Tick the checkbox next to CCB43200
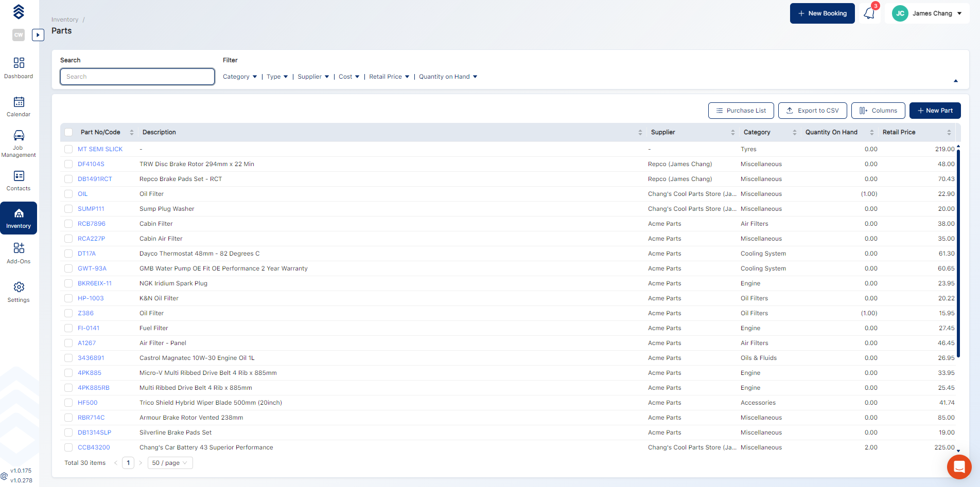The image size is (980, 487). pos(68,447)
